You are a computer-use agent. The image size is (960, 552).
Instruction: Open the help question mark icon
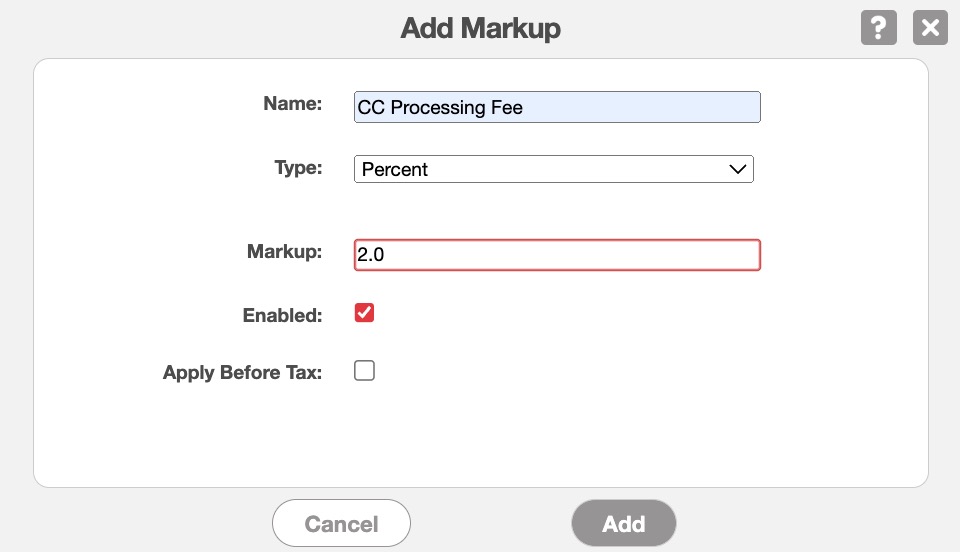point(878,27)
